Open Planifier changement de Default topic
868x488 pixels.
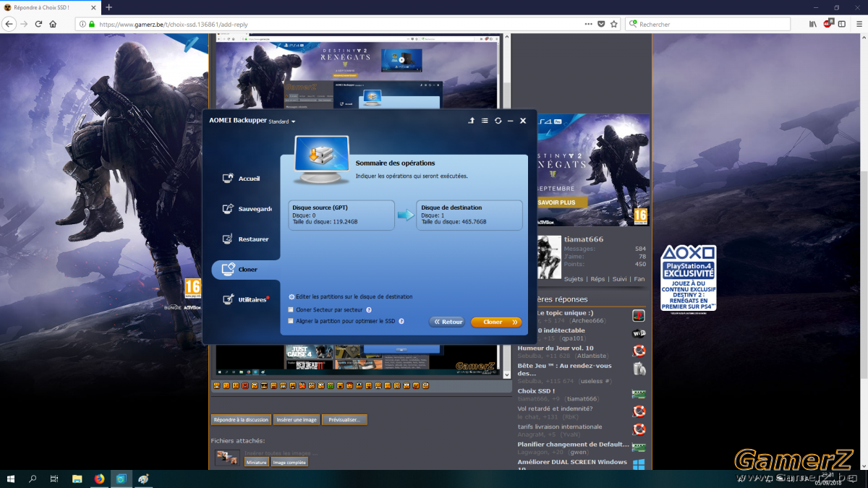573,445
